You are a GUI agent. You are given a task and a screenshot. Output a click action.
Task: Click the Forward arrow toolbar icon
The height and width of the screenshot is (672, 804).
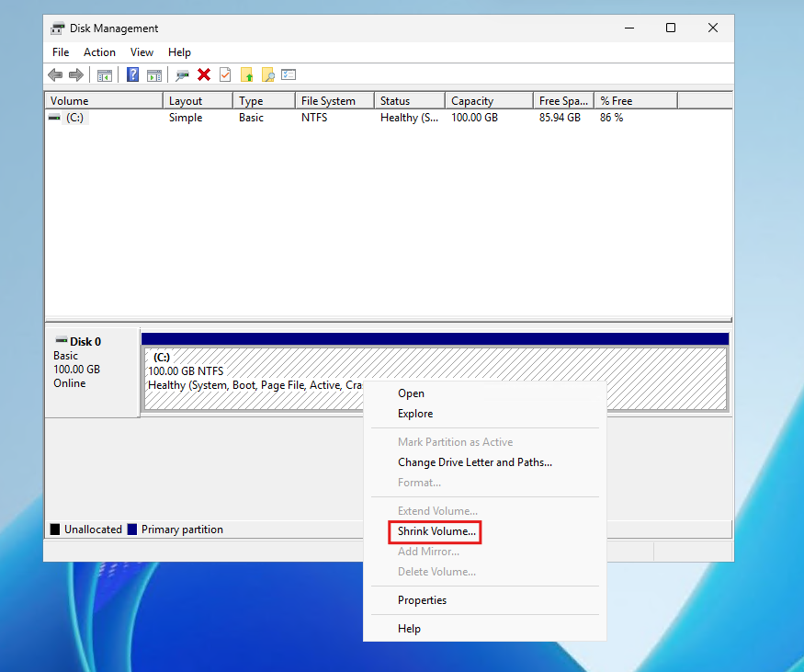point(75,74)
